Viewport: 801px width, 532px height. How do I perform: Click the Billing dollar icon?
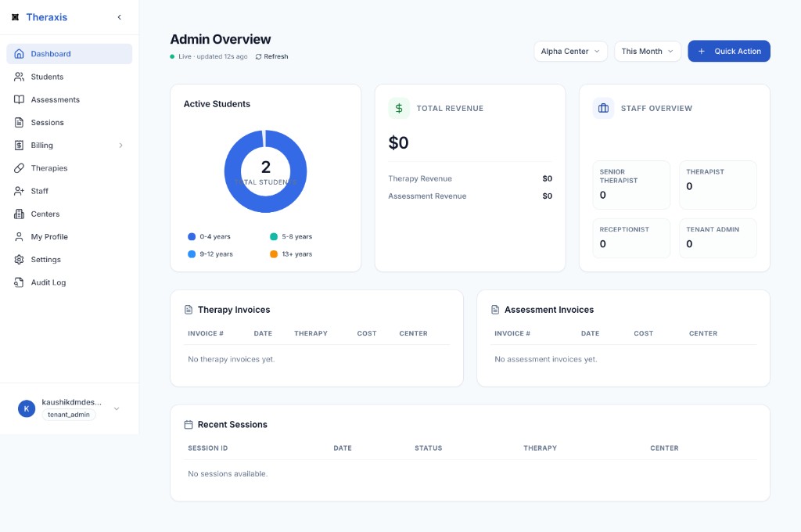pos(19,146)
